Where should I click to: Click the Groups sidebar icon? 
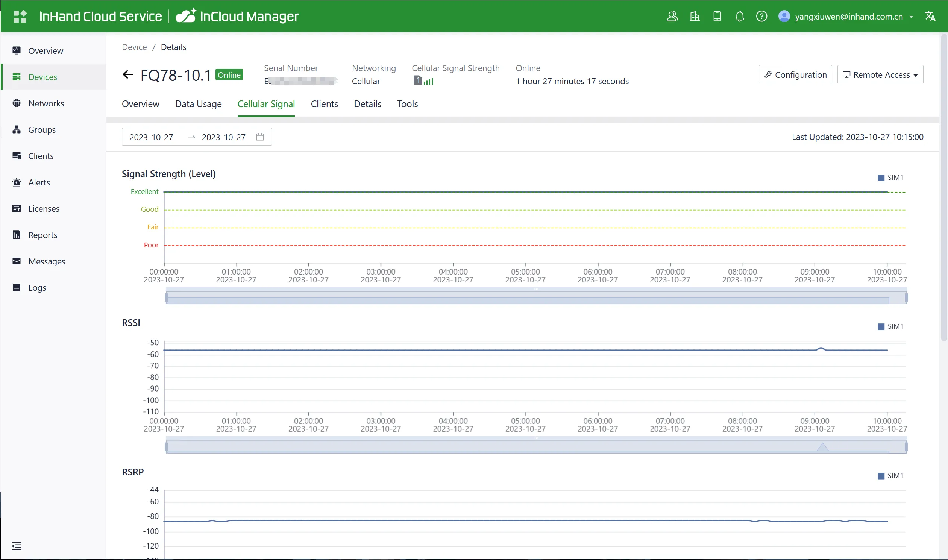pos(17,129)
